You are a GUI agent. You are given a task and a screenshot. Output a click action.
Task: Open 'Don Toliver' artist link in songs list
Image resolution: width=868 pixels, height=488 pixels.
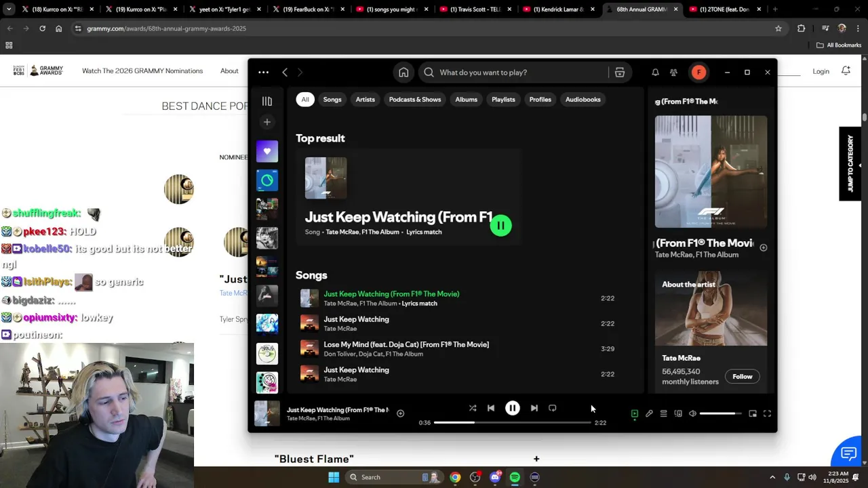(339, 354)
